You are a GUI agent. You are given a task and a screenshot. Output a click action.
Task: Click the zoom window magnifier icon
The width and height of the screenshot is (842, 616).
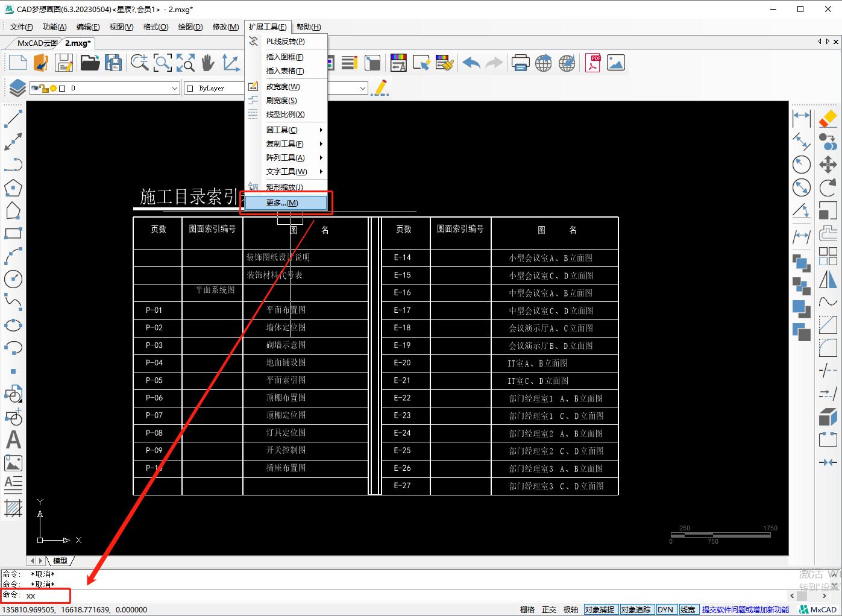click(163, 63)
